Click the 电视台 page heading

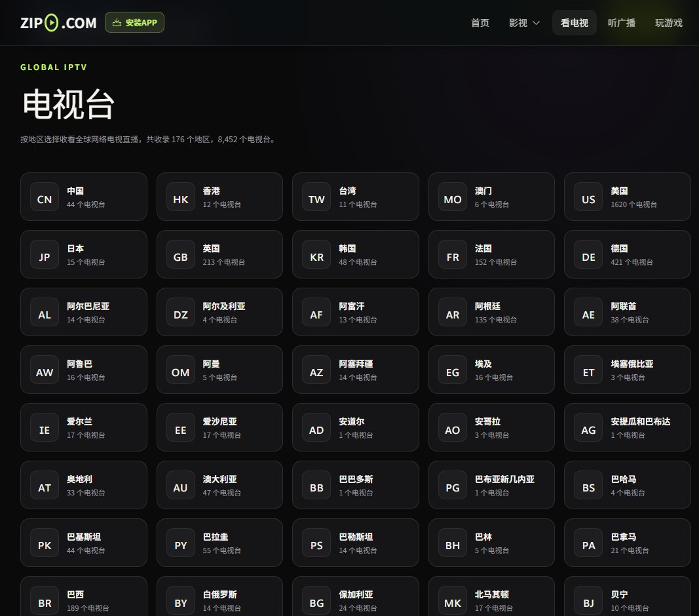[68, 104]
